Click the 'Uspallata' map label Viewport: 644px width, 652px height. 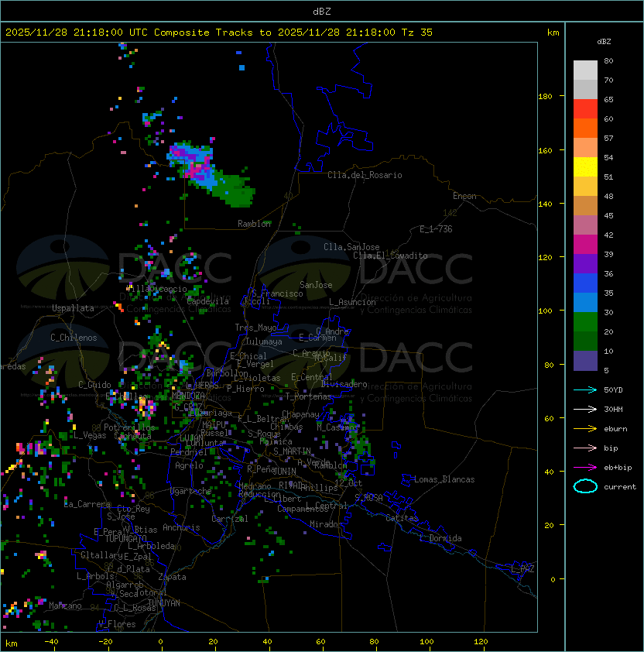click(x=73, y=308)
